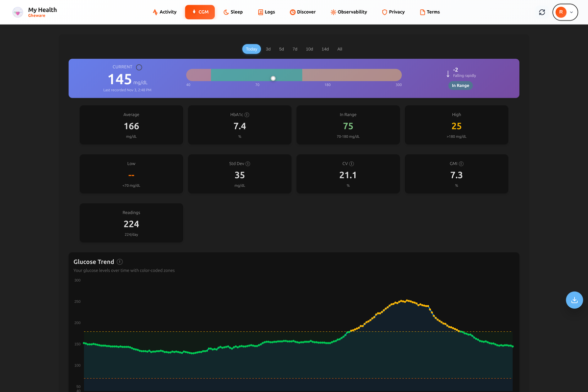588x392 pixels.
Task: Click the Privacy shield icon
Action: [x=384, y=12]
